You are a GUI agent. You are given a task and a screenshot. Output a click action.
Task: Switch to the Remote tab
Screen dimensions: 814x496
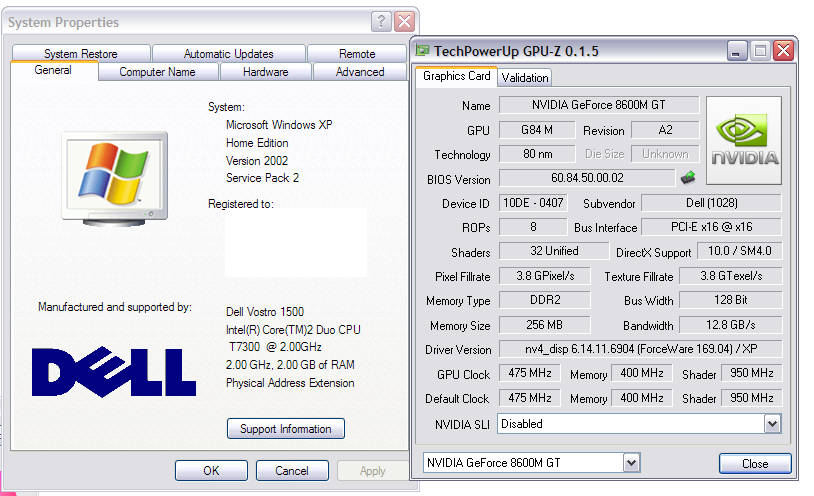(357, 53)
